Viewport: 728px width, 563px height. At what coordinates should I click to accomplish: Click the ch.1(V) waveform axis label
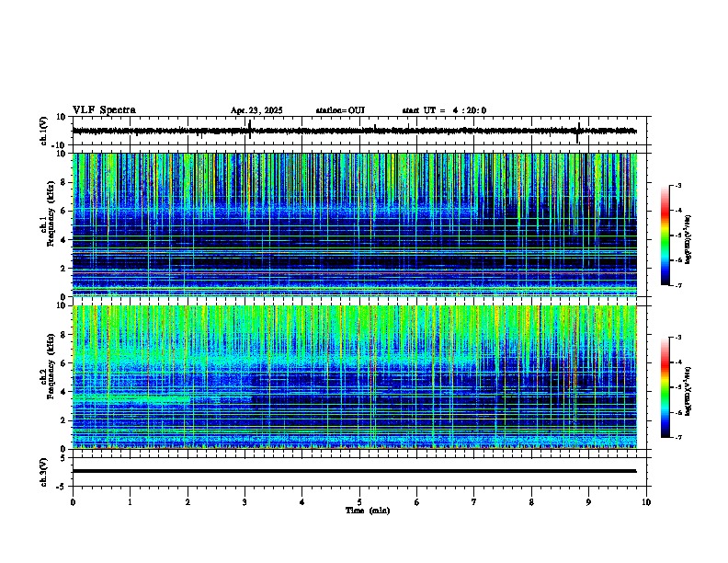[44, 131]
